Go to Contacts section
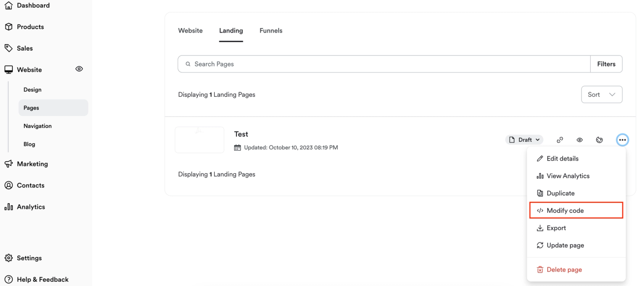 (x=31, y=185)
